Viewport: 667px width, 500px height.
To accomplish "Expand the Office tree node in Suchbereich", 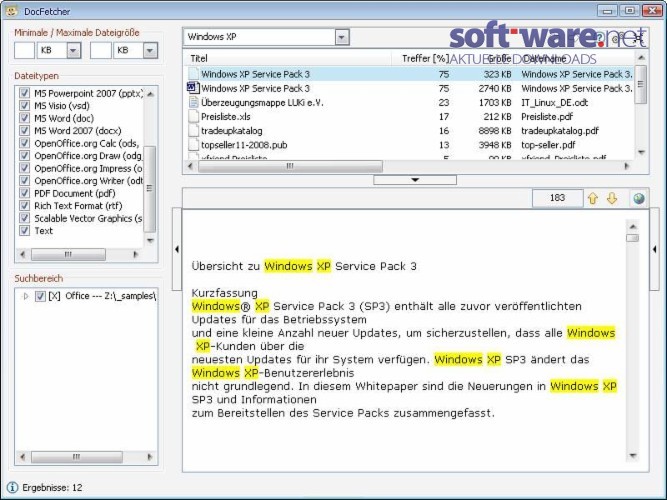I will point(25,296).
